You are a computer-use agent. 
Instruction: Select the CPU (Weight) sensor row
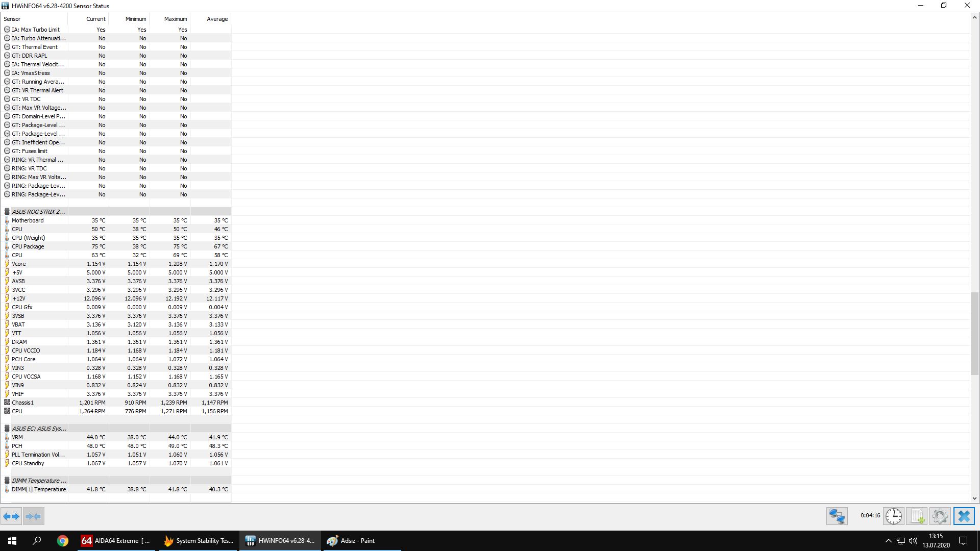(x=116, y=238)
